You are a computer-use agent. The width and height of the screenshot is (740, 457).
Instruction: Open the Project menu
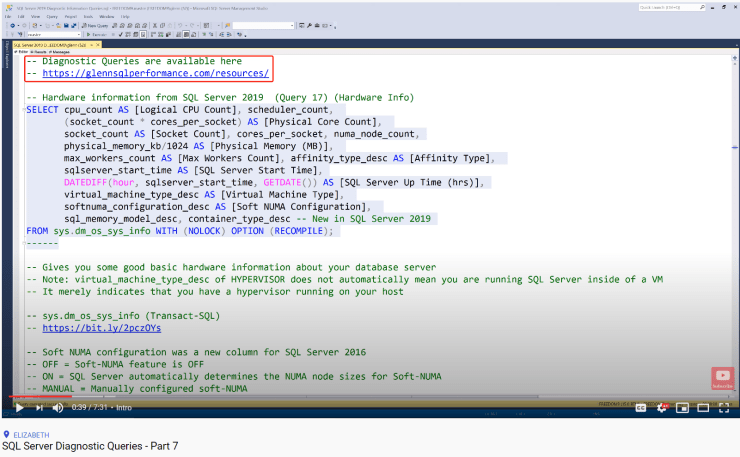point(70,17)
